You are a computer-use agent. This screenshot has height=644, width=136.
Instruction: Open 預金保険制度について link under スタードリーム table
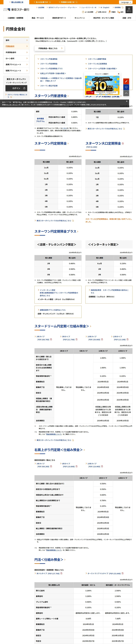[54, 434]
